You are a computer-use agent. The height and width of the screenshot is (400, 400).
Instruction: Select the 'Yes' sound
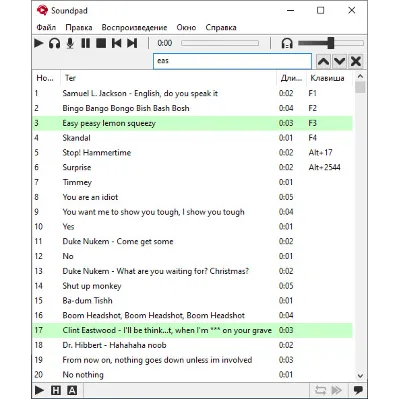[x=192, y=227]
